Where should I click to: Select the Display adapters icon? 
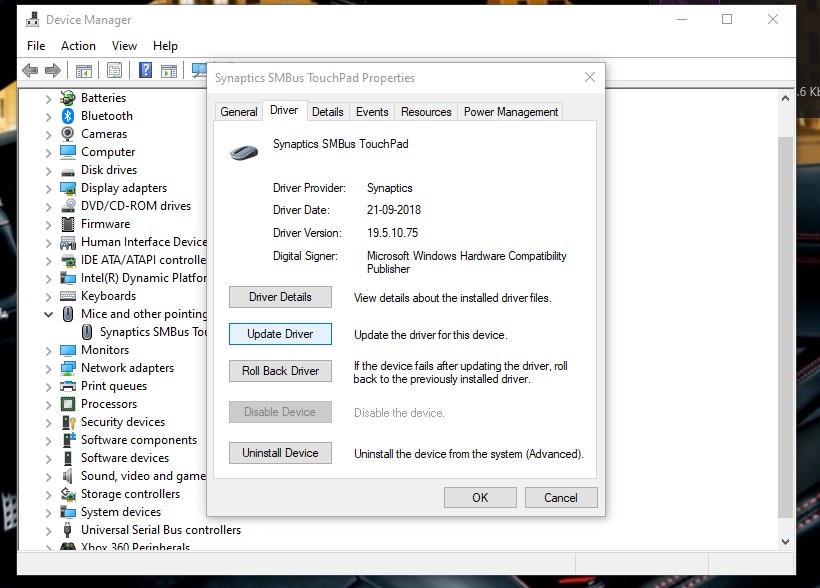click(68, 188)
